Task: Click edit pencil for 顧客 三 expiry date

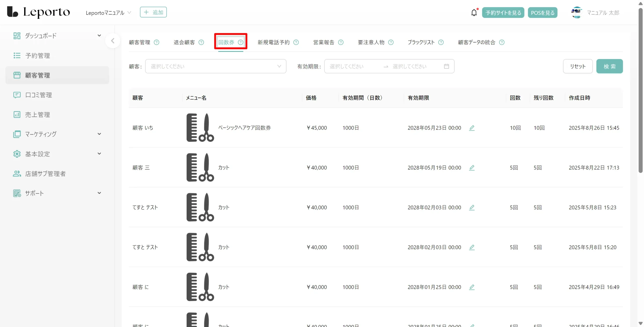Action: [472, 168]
